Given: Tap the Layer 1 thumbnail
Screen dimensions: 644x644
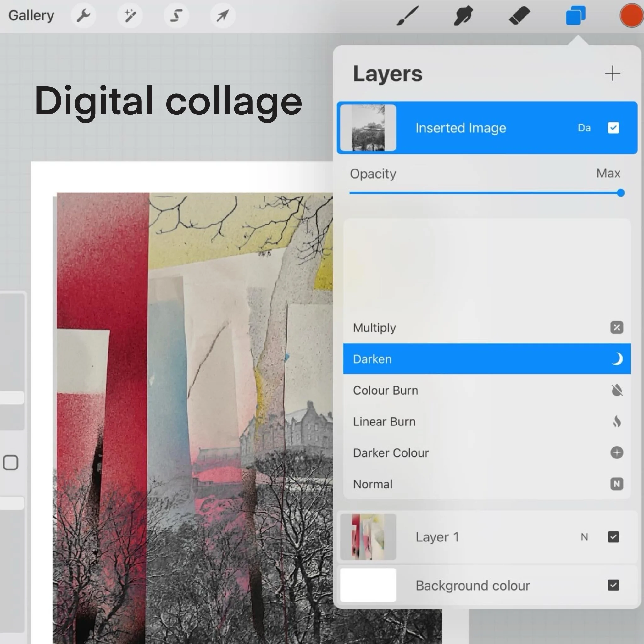Looking at the screenshot, I should tap(368, 537).
